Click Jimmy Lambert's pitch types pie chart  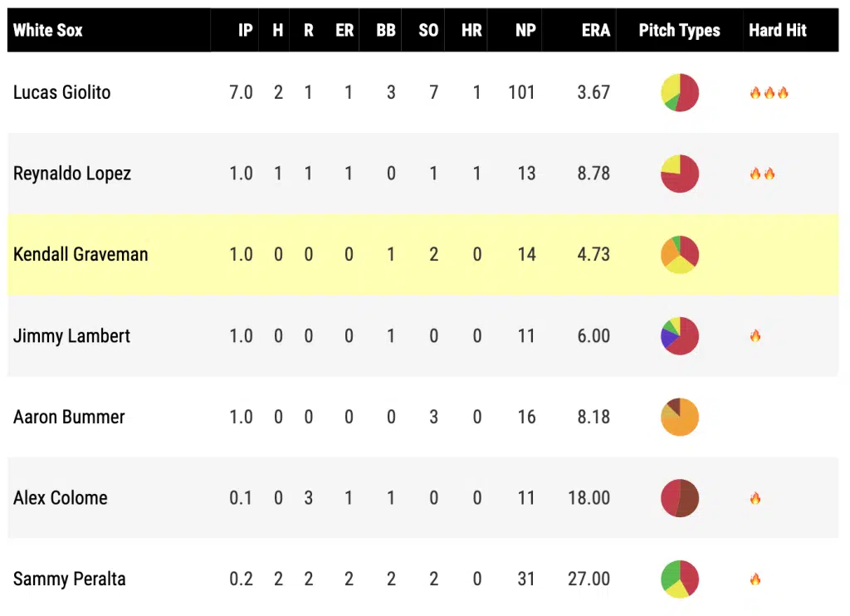click(x=680, y=335)
